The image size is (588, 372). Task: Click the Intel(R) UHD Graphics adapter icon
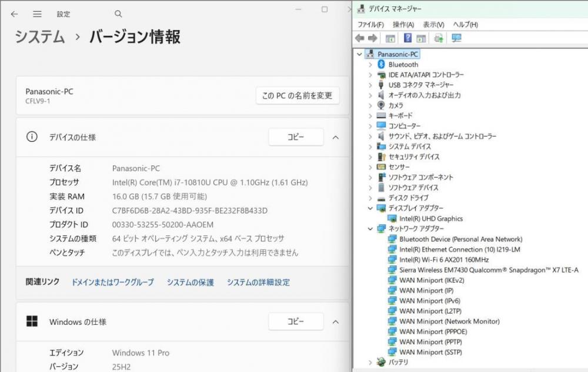pyautogui.click(x=392, y=218)
